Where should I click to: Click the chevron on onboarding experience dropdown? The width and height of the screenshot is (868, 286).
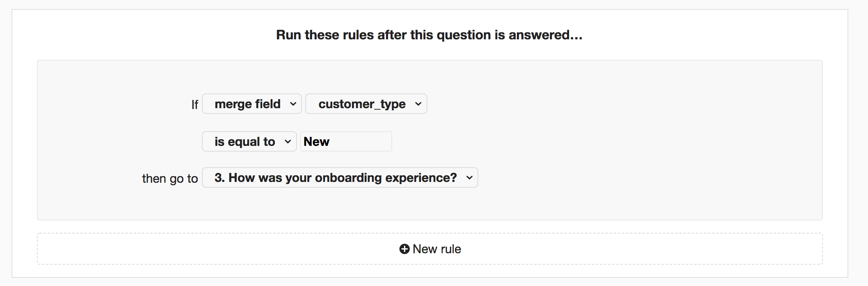point(470,178)
